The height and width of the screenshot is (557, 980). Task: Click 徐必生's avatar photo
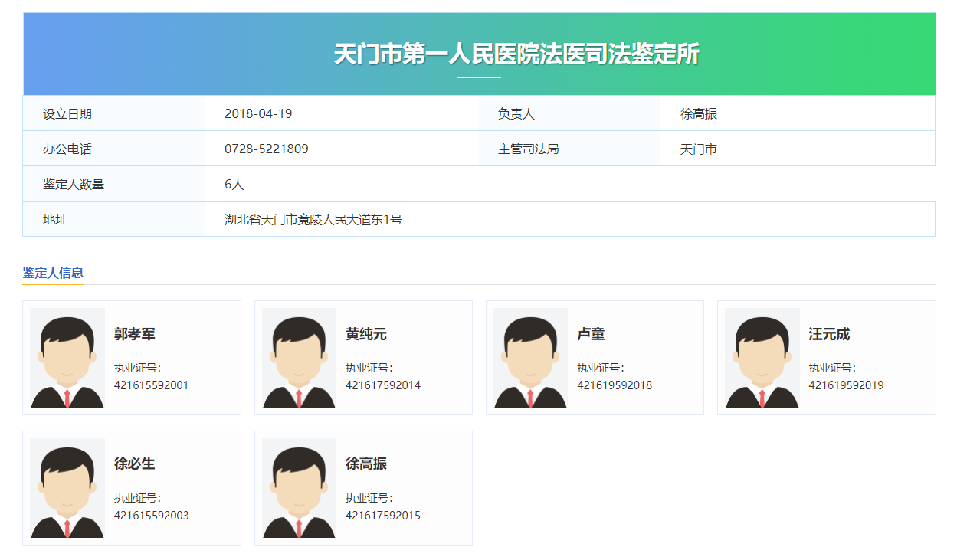coord(67,488)
